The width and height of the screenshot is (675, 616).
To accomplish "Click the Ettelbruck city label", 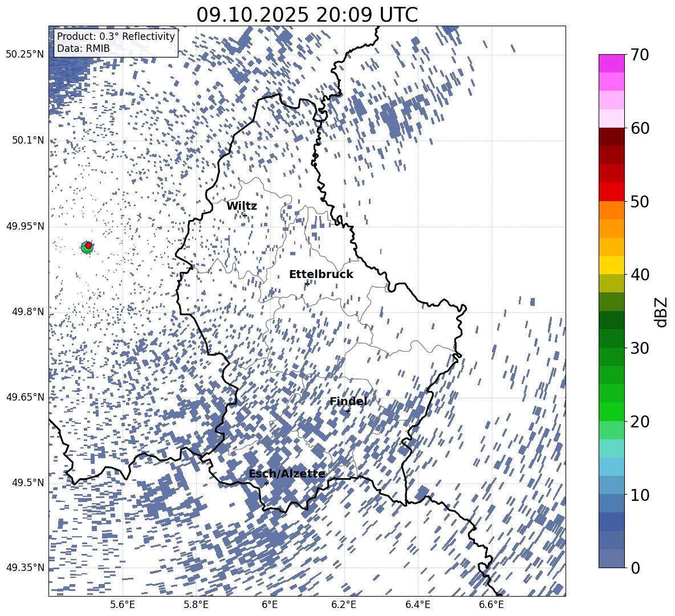I will pos(321,275).
